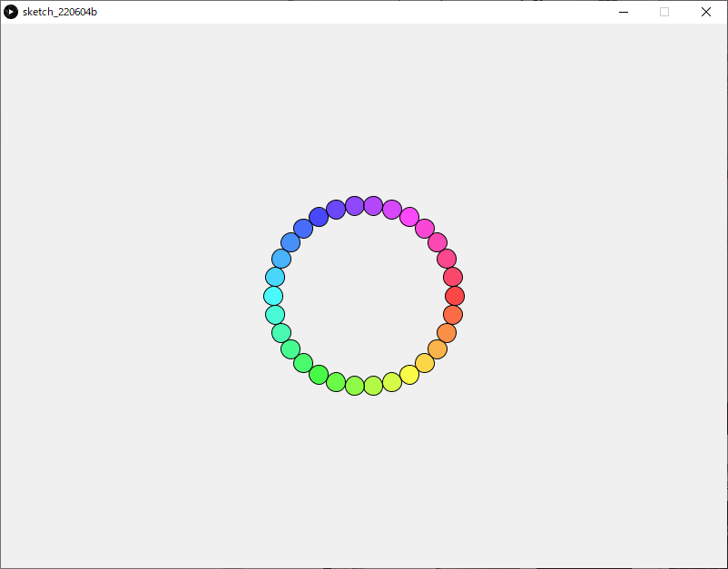This screenshot has width=728, height=569.
Task: Select the cyan circle on the left side
Action: (274, 294)
